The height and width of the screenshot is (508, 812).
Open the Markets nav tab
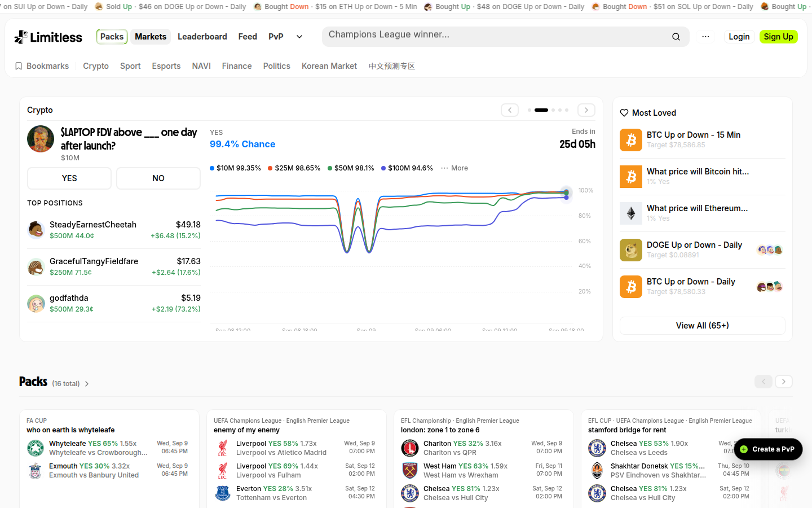pyautogui.click(x=151, y=37)
